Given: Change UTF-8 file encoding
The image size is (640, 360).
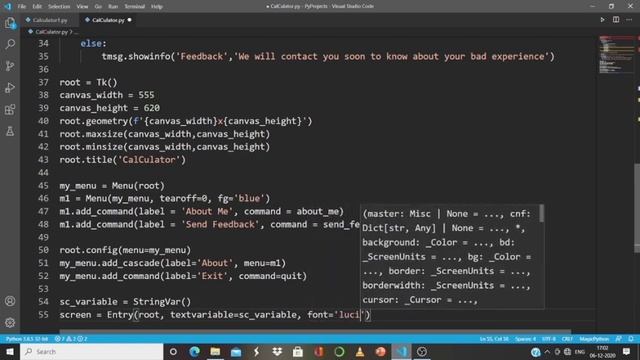Looking at the screenshot, I should pos(549,339).
